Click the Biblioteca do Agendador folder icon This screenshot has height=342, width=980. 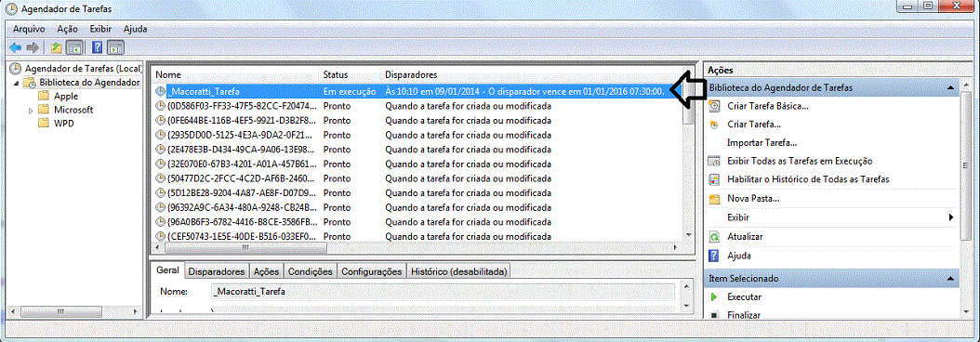pyautogui.click(x=30, y=82)
